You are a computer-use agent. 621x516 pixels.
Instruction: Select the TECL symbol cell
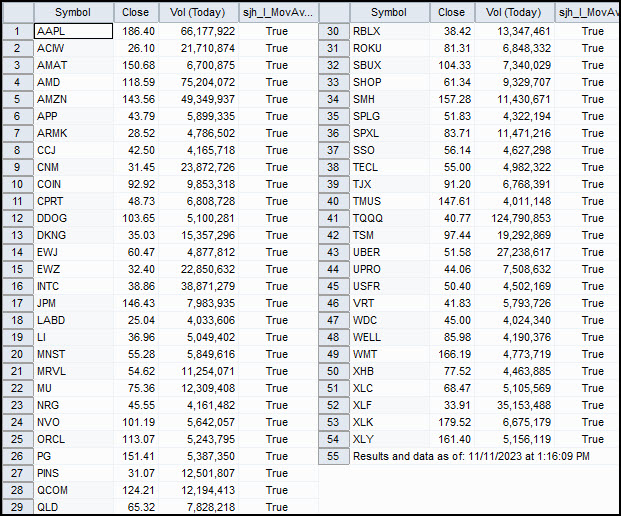pos(390,168)
